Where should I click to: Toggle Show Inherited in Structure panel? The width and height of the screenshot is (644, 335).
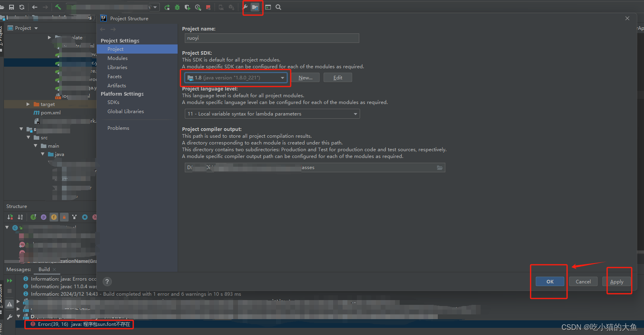pos(33,217)
